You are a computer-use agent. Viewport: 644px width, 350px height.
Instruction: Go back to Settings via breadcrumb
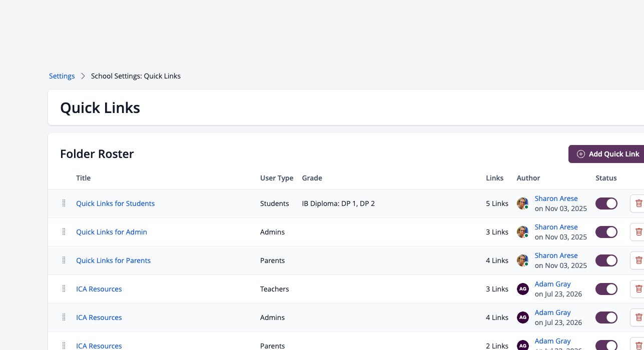62,76
